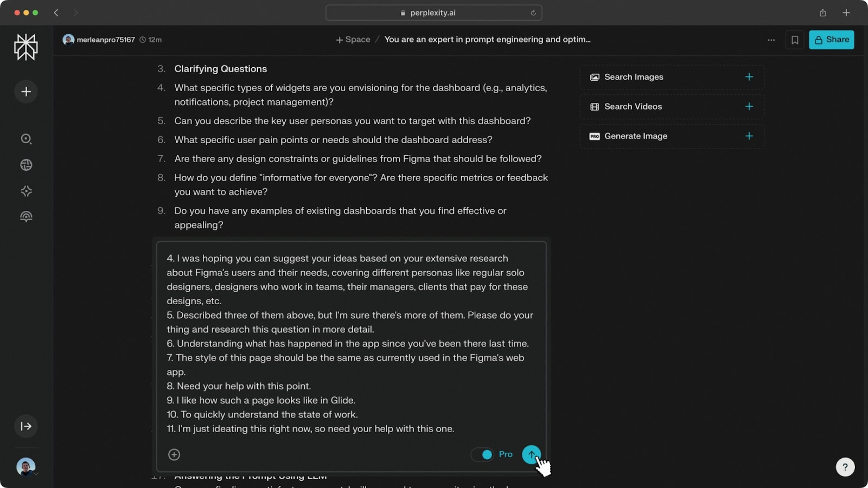Open the thread three-dot menu
868x488 pixels.
(x=771, y=40)
